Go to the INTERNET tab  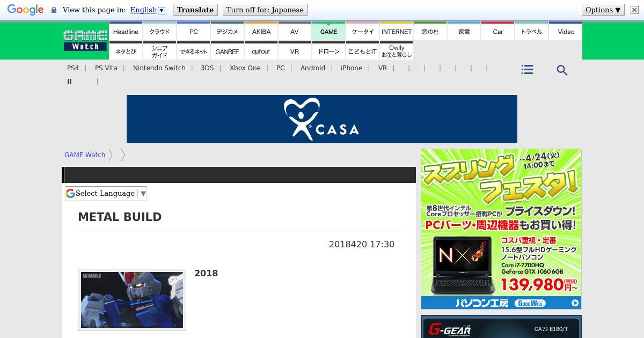coord(396,32)
